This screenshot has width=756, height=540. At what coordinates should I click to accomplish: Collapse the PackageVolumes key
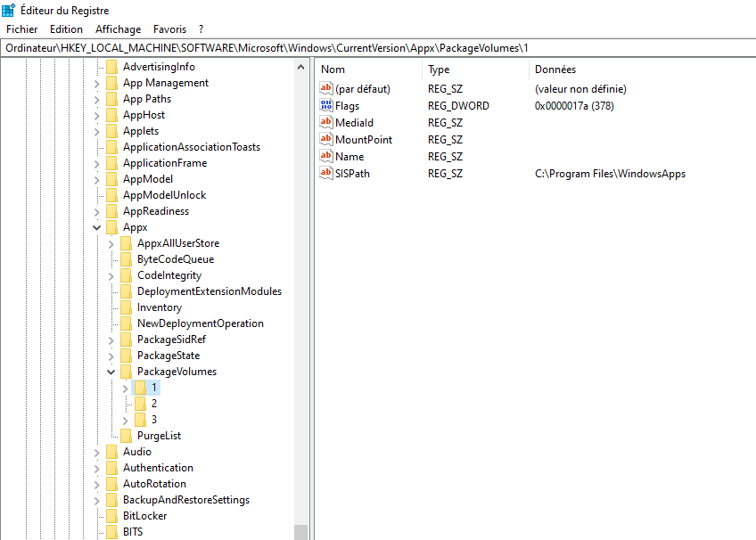coord(111,372)
